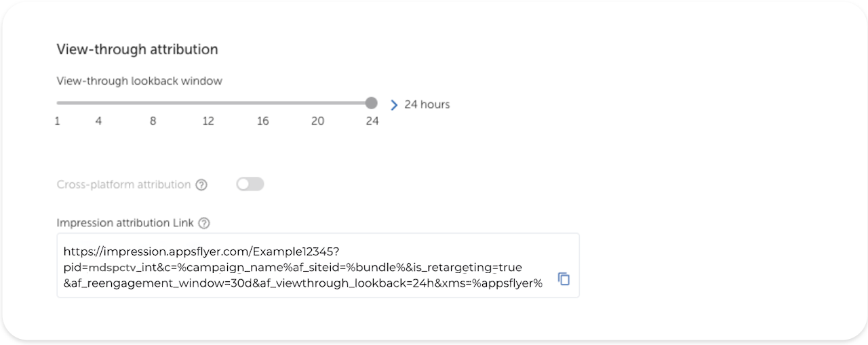Copy the impression attribution link

(564, 279)
